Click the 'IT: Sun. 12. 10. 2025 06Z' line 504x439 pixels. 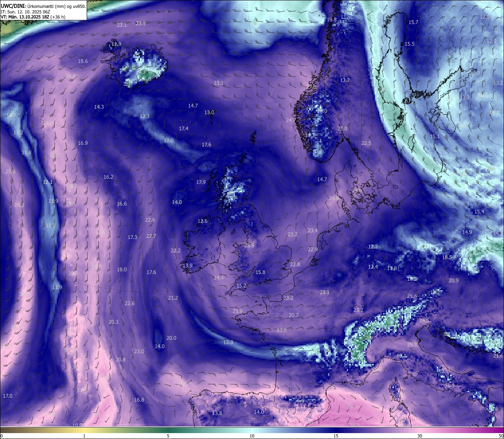tap(25, 12)
